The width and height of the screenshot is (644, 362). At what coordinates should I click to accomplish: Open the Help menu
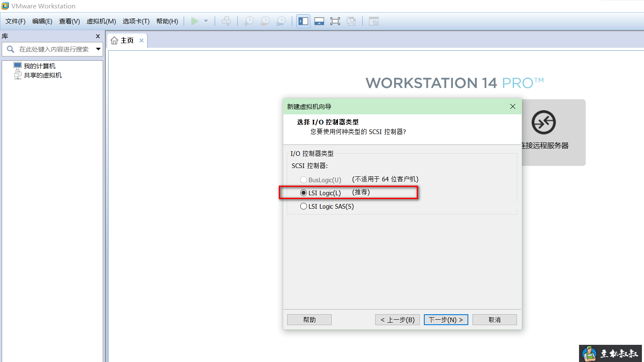167,21
